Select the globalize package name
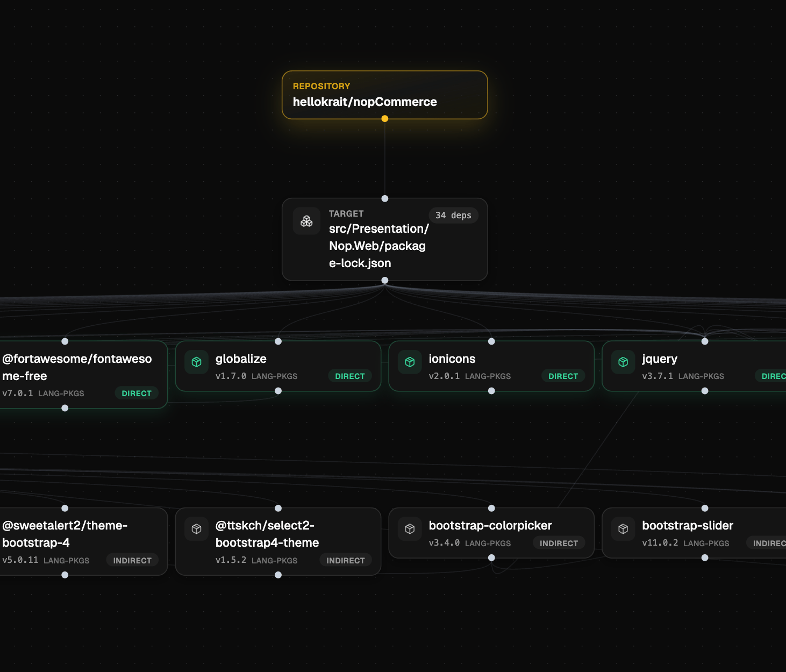The width and height of the screenshot is (786, 672). coord(241,359)
